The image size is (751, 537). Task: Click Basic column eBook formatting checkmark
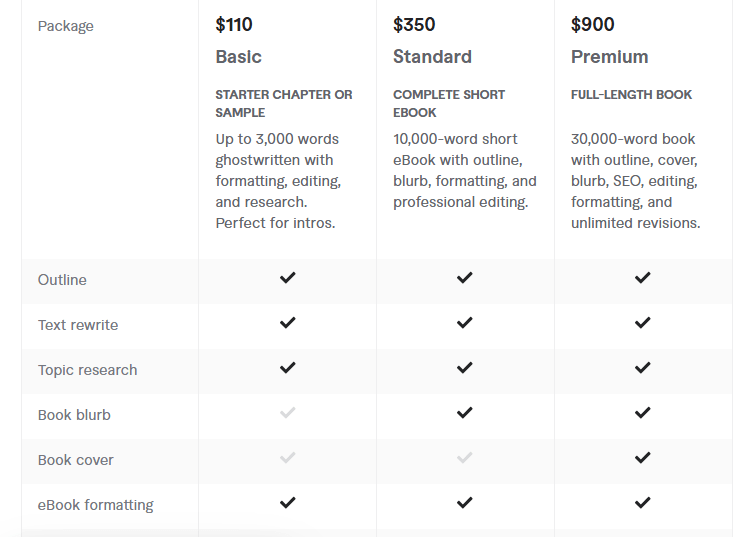point(288,503)
